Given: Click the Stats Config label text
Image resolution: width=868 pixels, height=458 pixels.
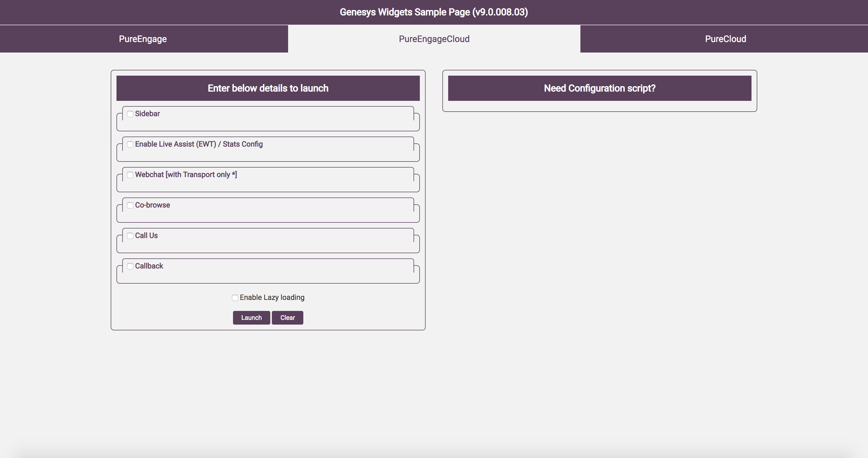Looking at the screenshot, I should coord(243,144).
